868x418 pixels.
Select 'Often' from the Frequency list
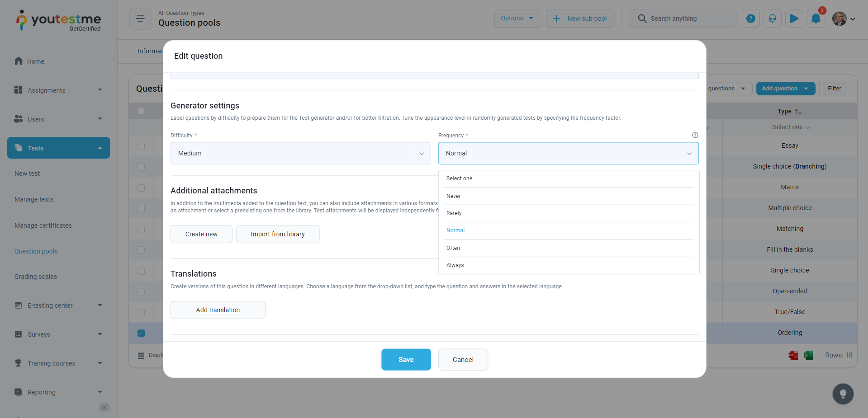tap(453, 248)
